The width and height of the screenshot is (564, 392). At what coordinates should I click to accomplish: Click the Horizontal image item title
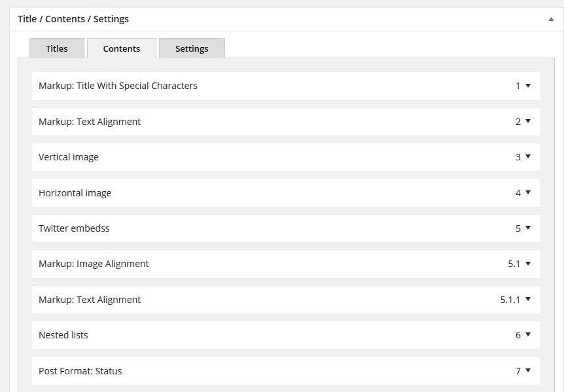tap(75, 193)
